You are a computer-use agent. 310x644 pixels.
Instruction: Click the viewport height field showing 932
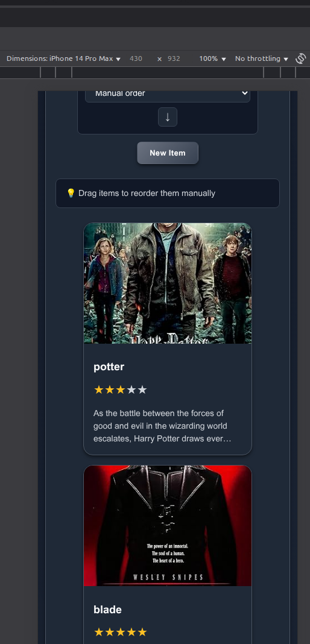point(174,58)
